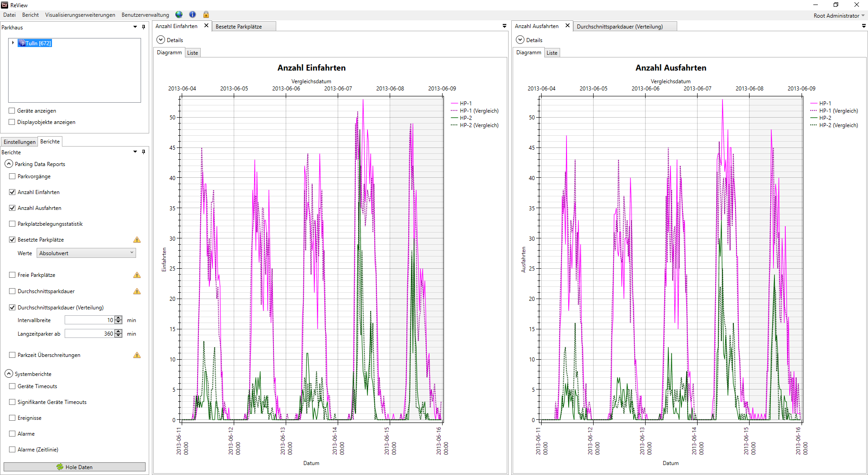Click warning icon beside Freie Parkplätze

(x=137, y=275)
